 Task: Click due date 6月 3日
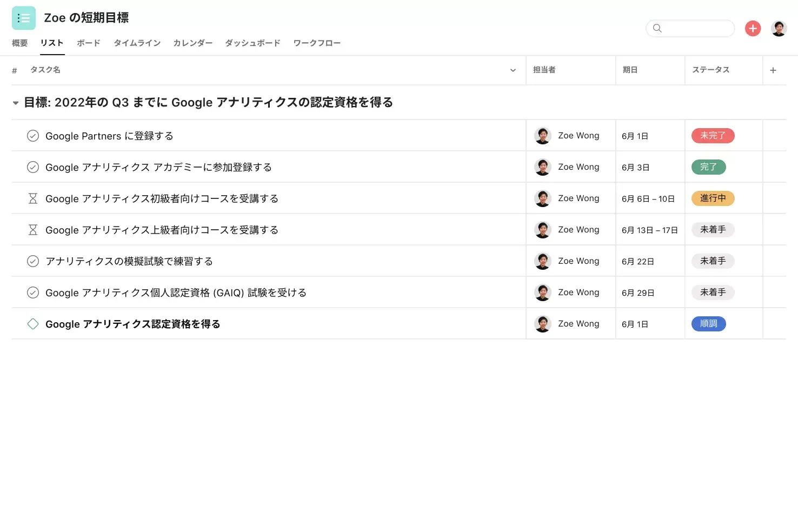[x=636, y=168]
